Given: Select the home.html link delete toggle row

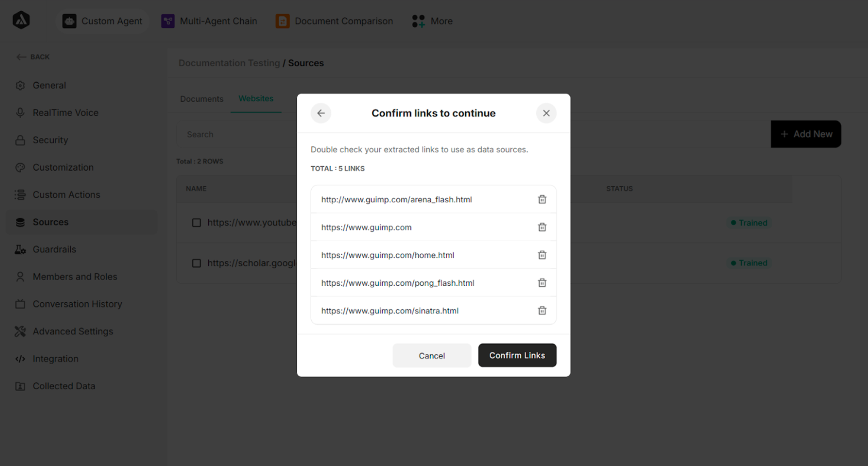Looking at the screenshot, I should click(542, 255).
